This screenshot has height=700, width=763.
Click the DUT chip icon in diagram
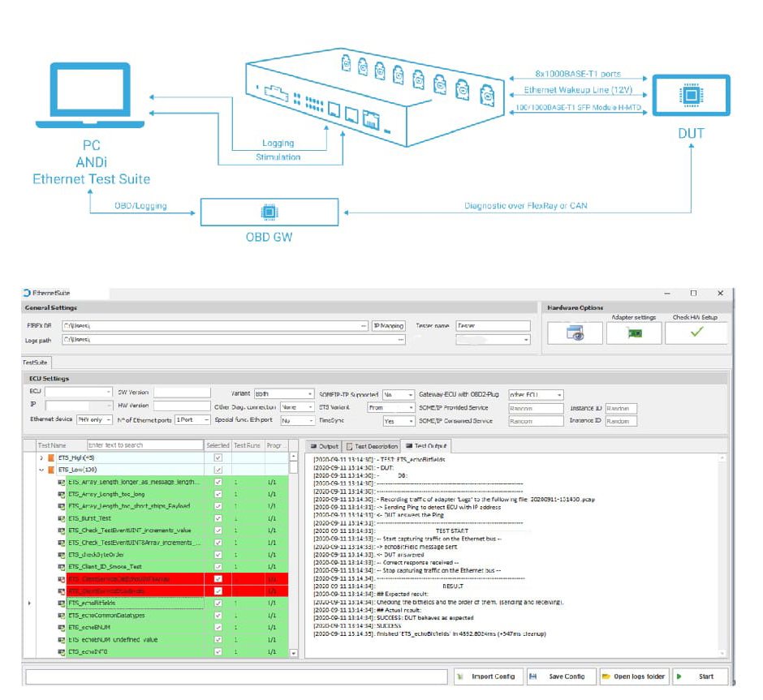(x=691, y=95)
